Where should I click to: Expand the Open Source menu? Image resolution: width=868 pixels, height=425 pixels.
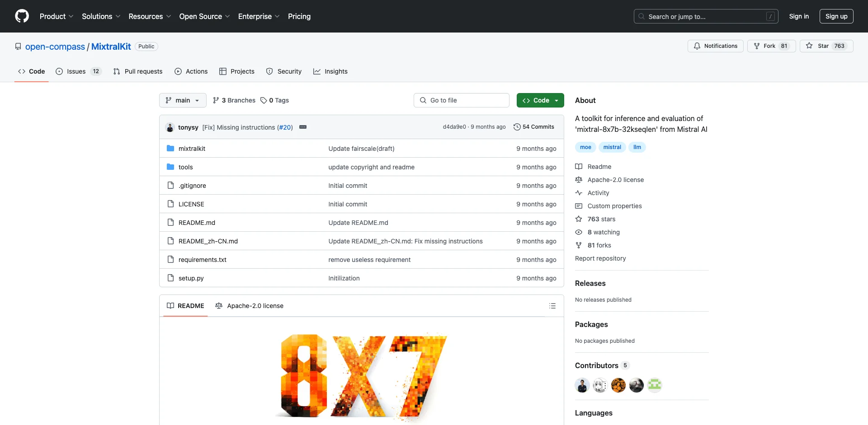point(204,16)
